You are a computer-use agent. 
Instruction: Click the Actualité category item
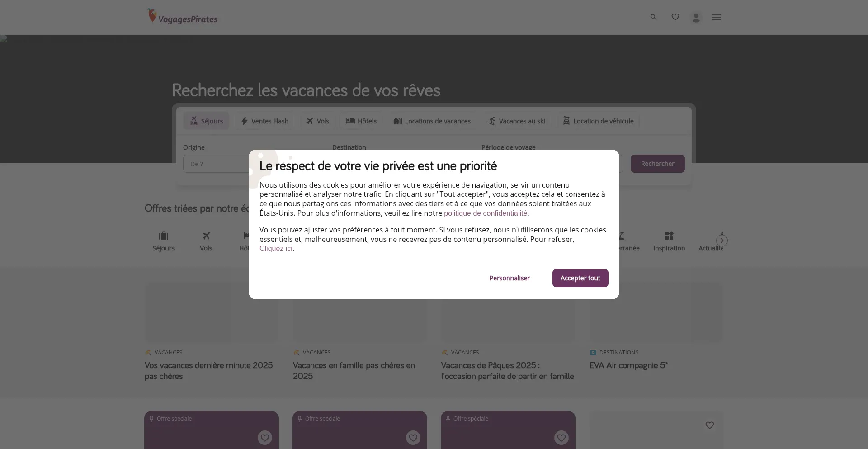click(x=711, y=241)
